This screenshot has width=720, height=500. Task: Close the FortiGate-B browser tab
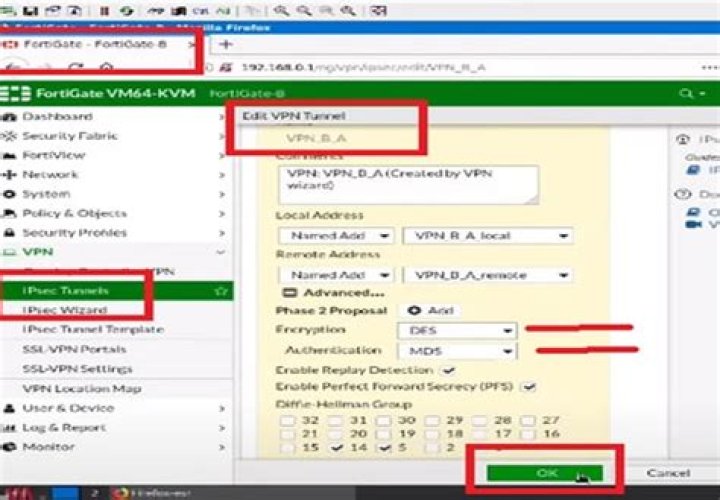[x=191, y=44]
